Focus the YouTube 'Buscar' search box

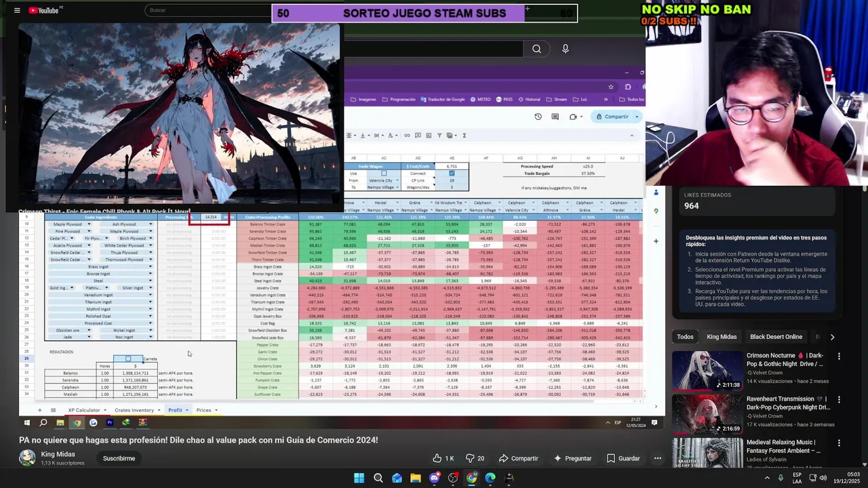(x=207, y=10)
